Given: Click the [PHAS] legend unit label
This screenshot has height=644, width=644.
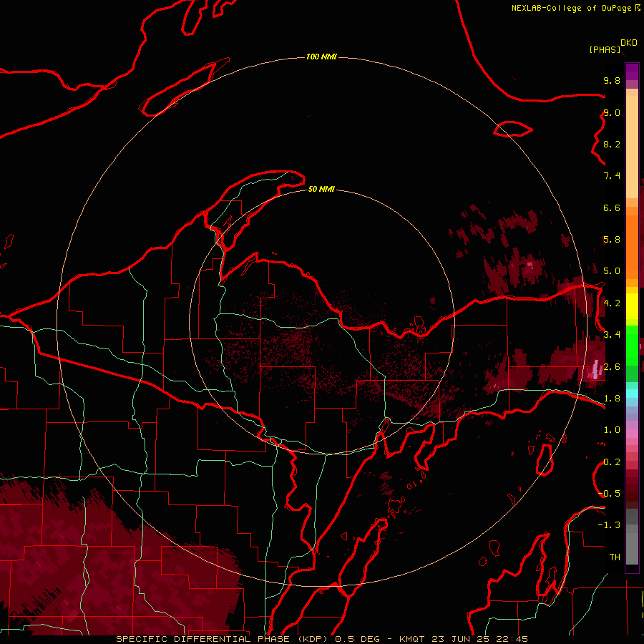Looking at the screenshot, I should [605, 49].
